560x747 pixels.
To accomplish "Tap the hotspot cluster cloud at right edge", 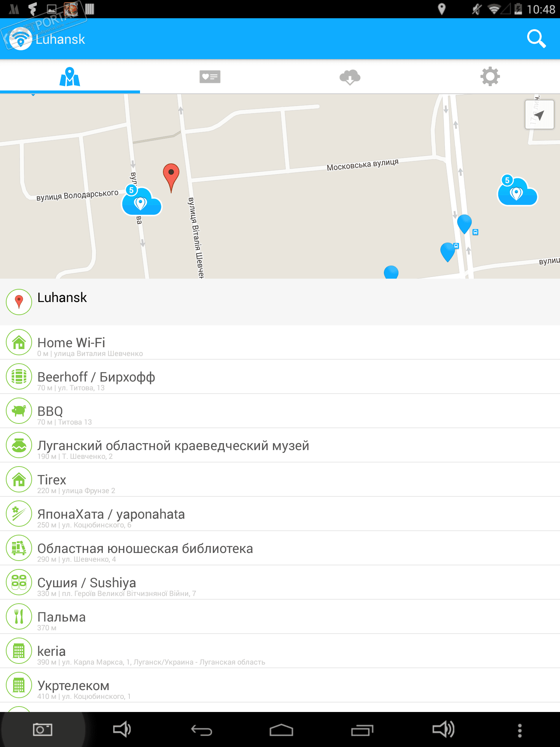I will pos(517,191).
